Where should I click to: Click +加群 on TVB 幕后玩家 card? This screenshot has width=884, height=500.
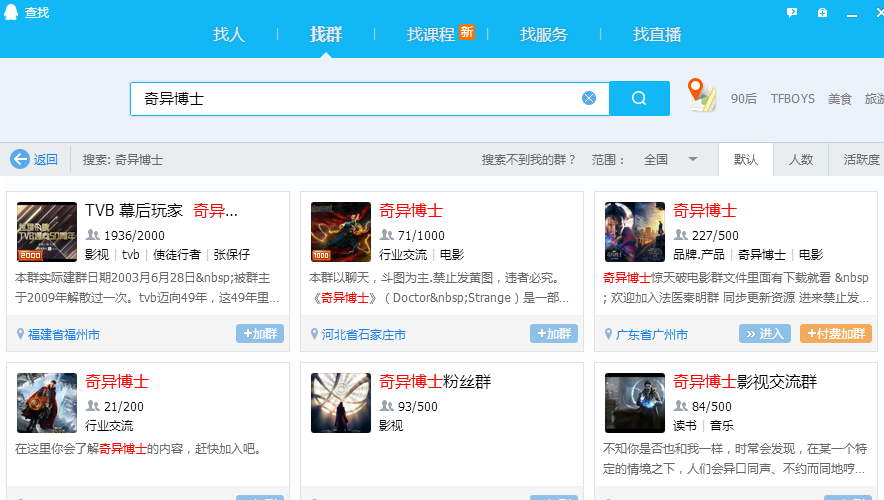click(260, 334)
